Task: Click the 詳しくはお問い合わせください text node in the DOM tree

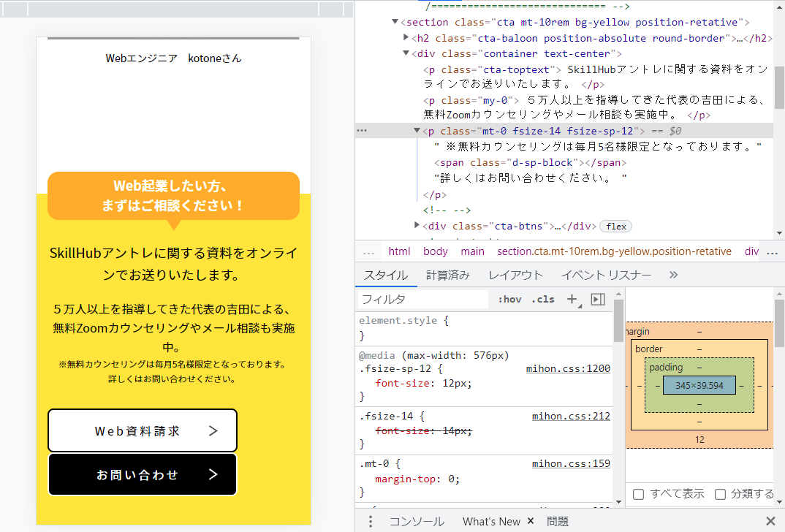Action: [x=530, y=178]
